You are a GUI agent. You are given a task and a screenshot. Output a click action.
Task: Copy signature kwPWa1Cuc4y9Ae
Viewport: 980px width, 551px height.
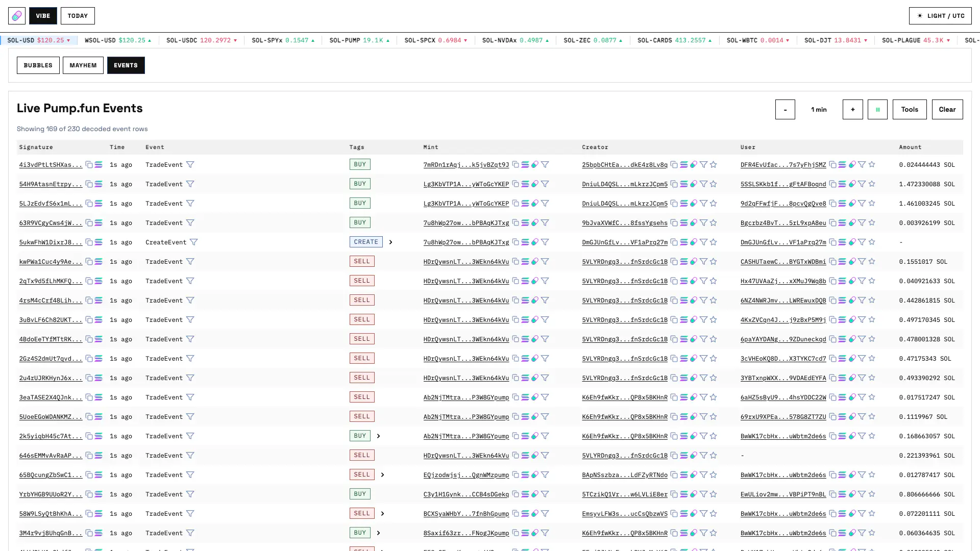[x=89, y=262]
